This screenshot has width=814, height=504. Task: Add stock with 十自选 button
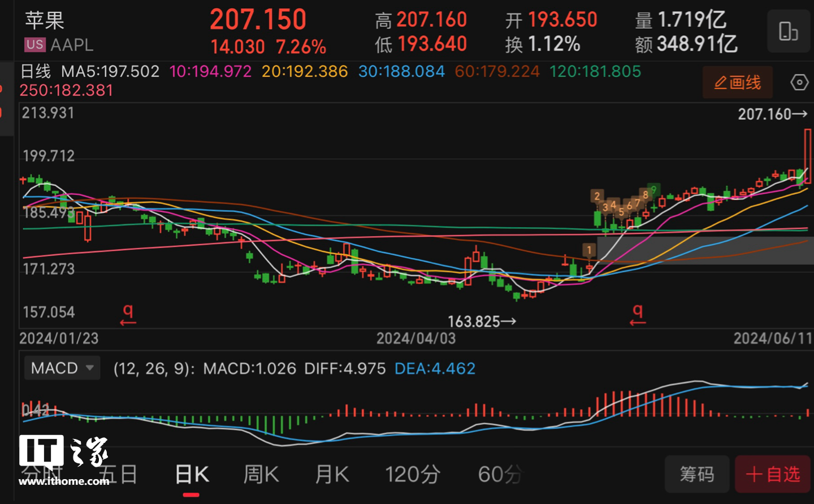point(773,474)
